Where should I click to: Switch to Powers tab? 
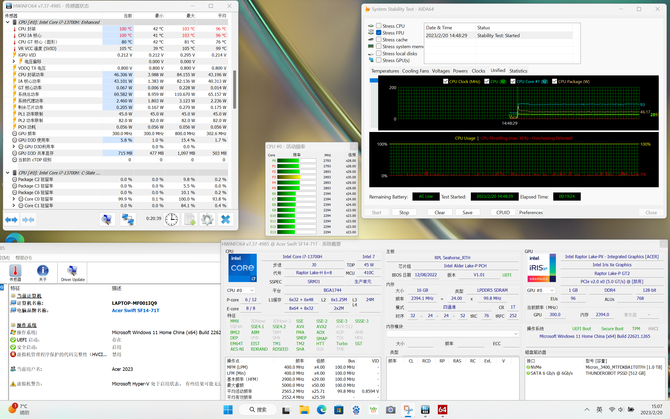(460, 71)
